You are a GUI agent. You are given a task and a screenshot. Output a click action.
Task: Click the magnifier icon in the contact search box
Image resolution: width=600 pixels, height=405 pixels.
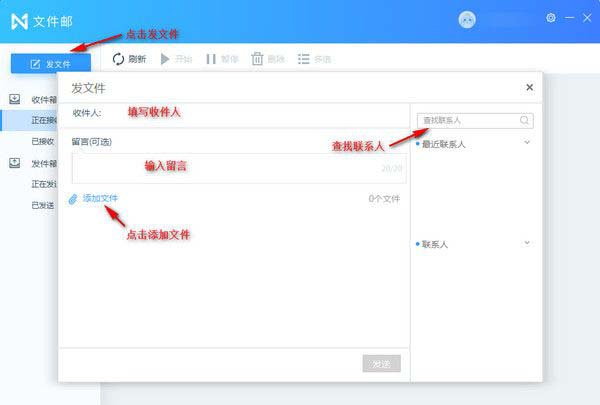(x=524, y=120)
